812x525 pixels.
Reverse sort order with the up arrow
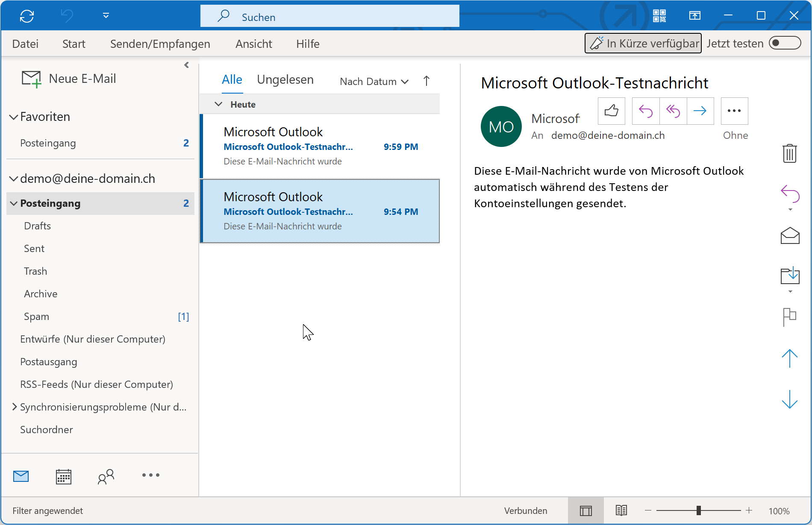pyautogui.click(x=427, y=81)
